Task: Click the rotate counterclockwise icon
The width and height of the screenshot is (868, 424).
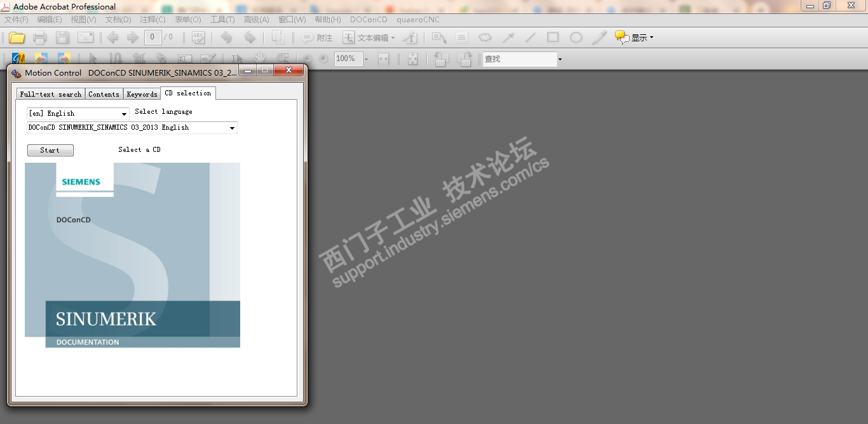Action: point(442,58)
